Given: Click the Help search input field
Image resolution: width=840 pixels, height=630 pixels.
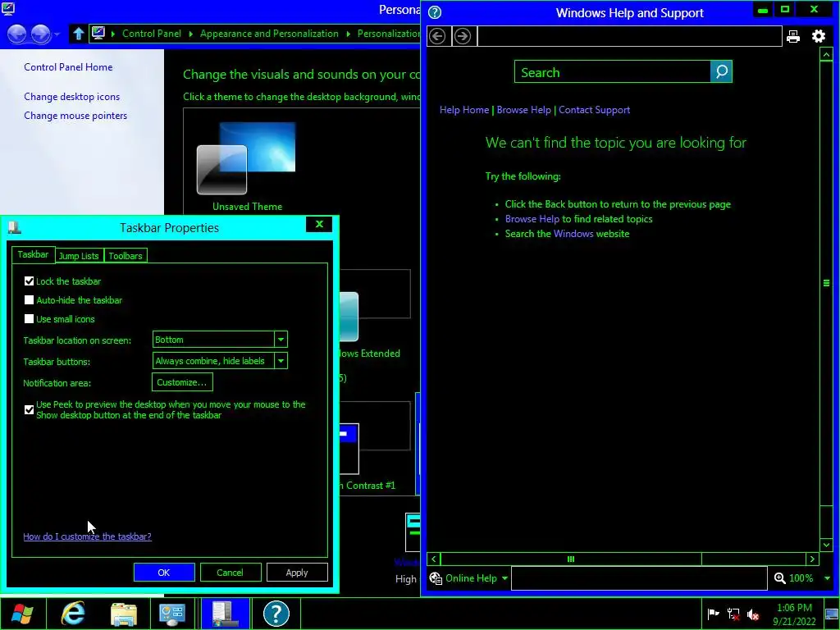Looking at the screenshot, I should [613, 72].
